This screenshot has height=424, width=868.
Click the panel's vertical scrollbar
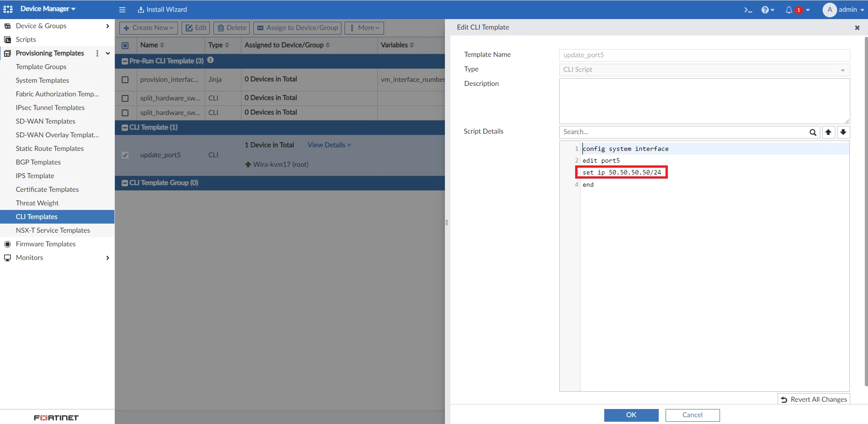(x=866, y=211)
